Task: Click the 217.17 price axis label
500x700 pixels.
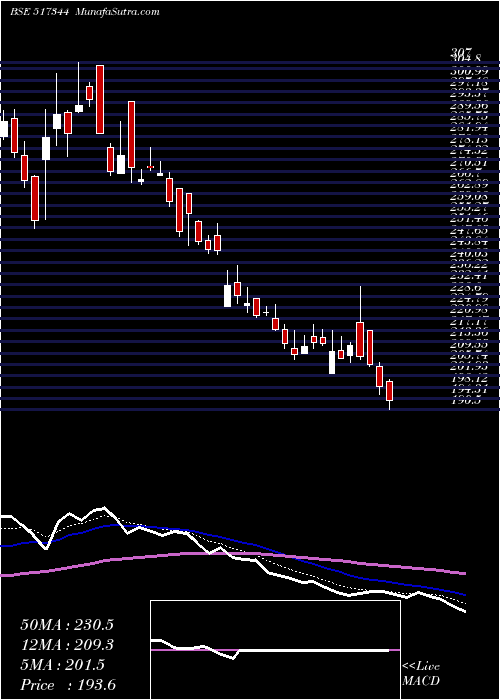Action: (x=469, y=321)
